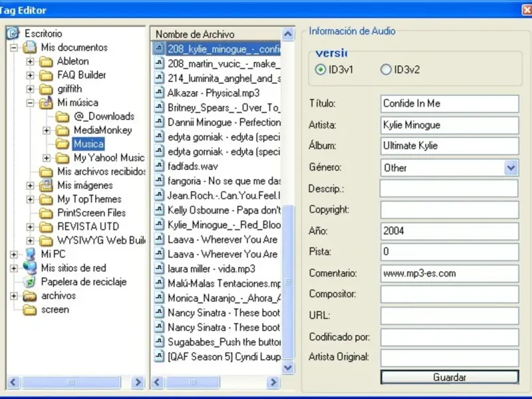Click file list scroll down arrow
The width and height of the screenshot is (532, 399).
pyautogui.click(x=288, y=368)
